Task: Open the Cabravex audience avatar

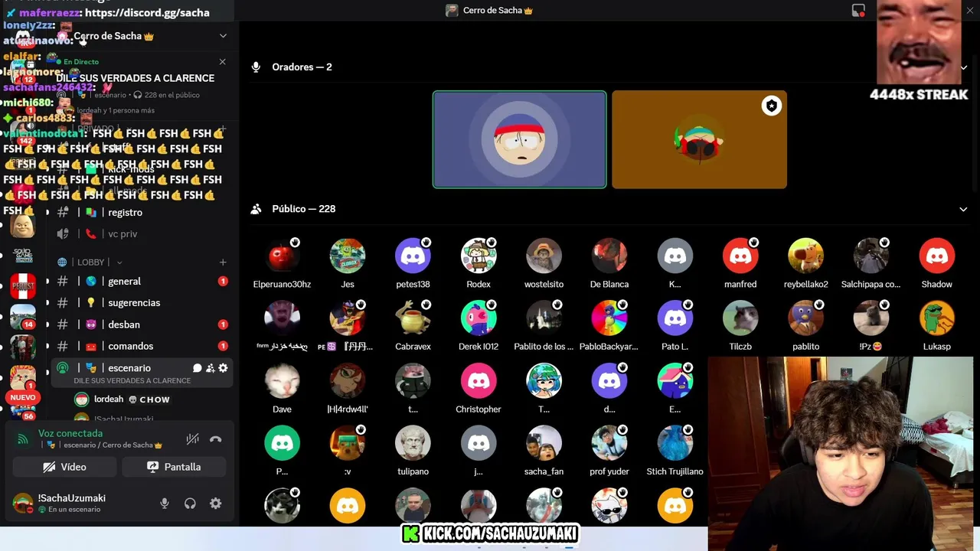Action: (413, 318)
